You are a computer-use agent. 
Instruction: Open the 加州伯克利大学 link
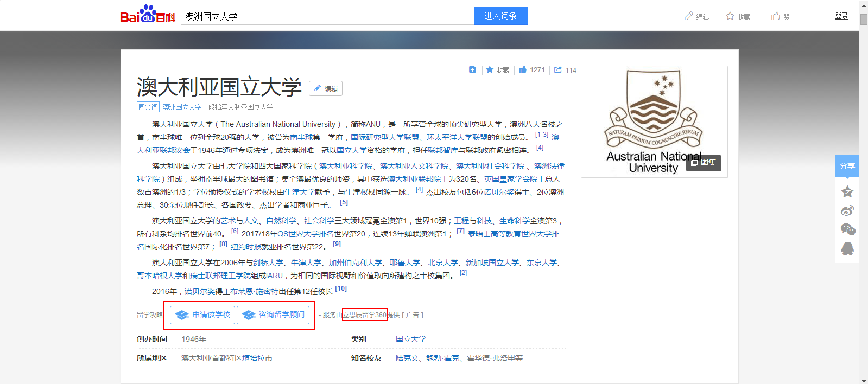click(x=356, y=263)
